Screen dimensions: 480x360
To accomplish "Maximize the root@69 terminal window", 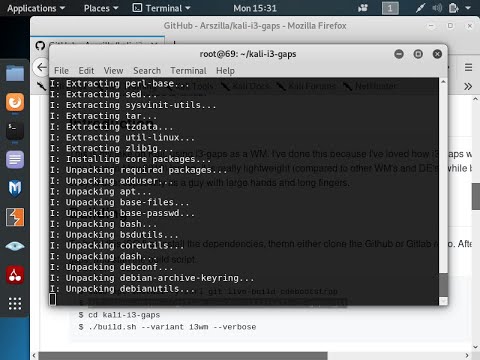I will [x=418, y=54].
